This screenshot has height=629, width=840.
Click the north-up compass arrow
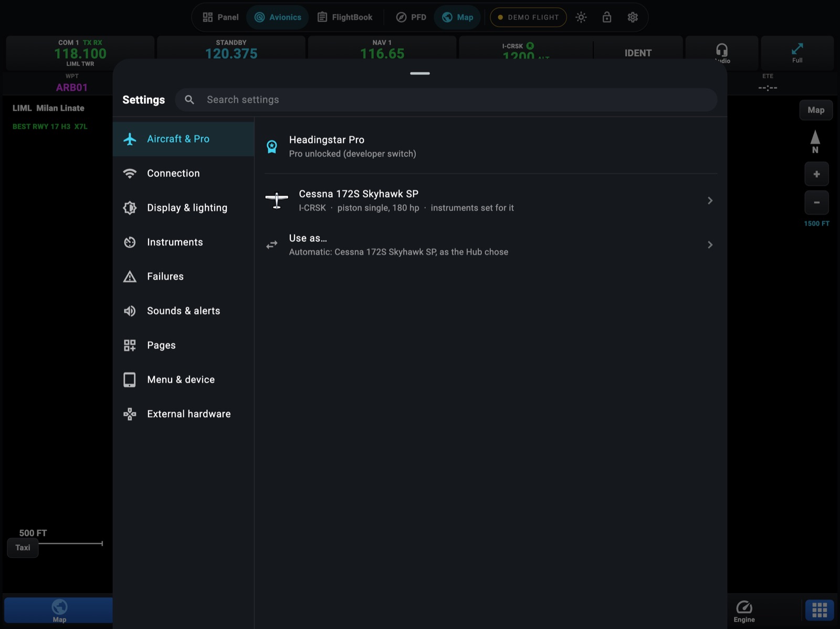[815, 142]
